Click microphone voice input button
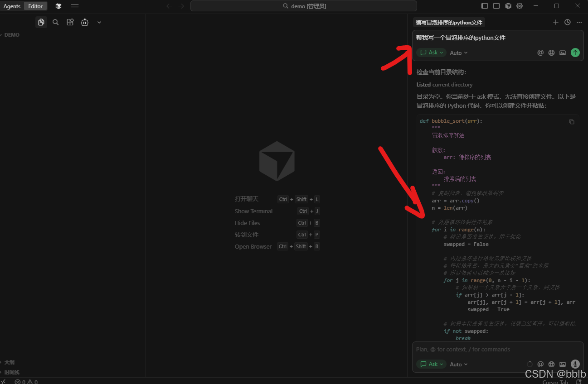The image size is (588, 384). click(575, 364)
